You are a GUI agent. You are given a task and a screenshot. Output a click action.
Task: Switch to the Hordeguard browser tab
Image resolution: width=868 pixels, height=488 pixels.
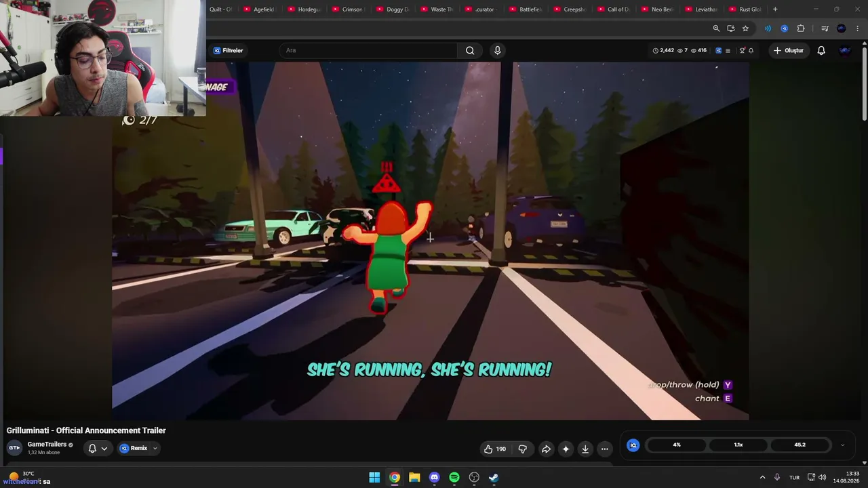pyautogui.click(x=303, y=9)
